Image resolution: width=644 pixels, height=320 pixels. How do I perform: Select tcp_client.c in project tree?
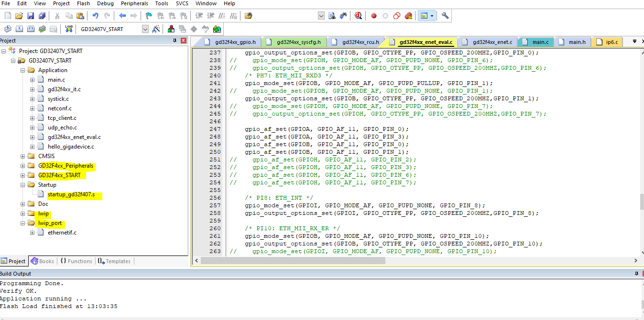(62, 118)
